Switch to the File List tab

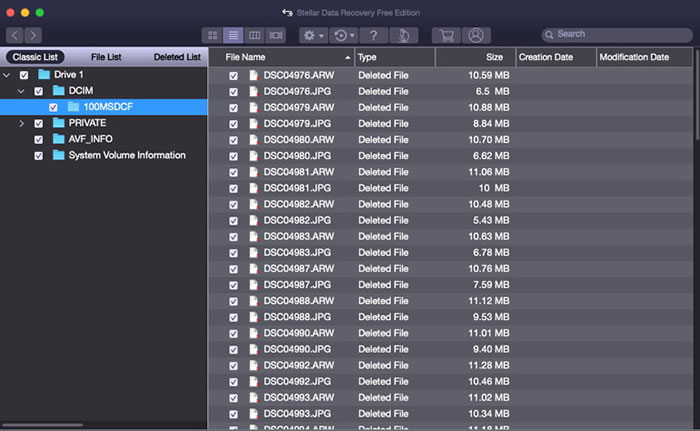click(106, 57)
